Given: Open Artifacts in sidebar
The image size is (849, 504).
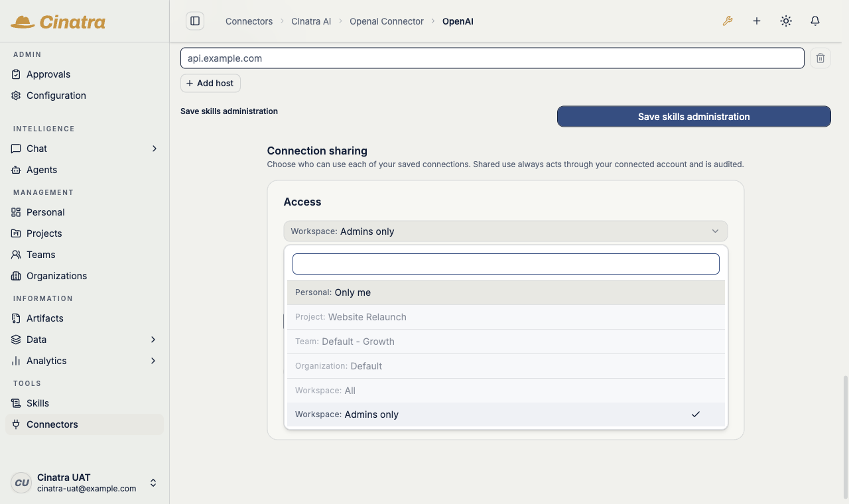Looking at the screenshot, I should 84,318.
